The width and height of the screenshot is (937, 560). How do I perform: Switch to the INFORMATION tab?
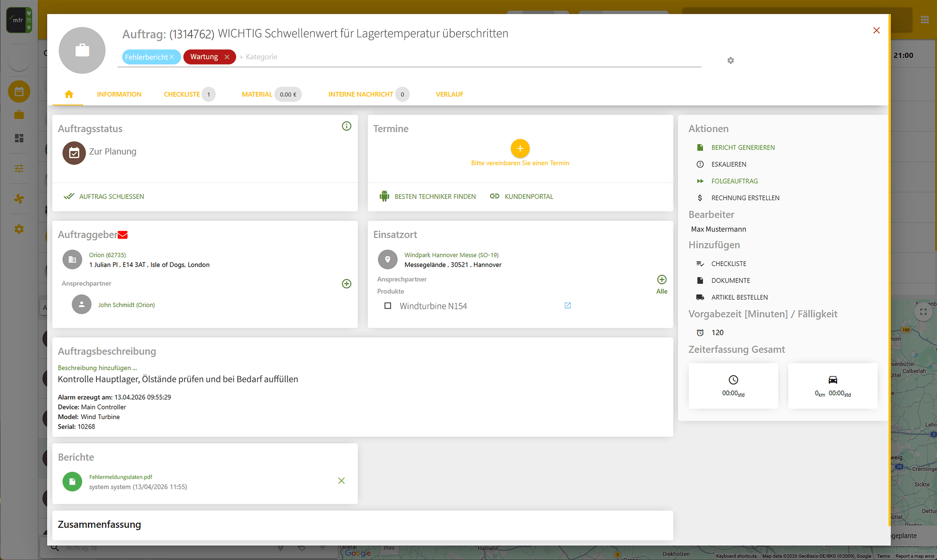(x=119, y=94)
